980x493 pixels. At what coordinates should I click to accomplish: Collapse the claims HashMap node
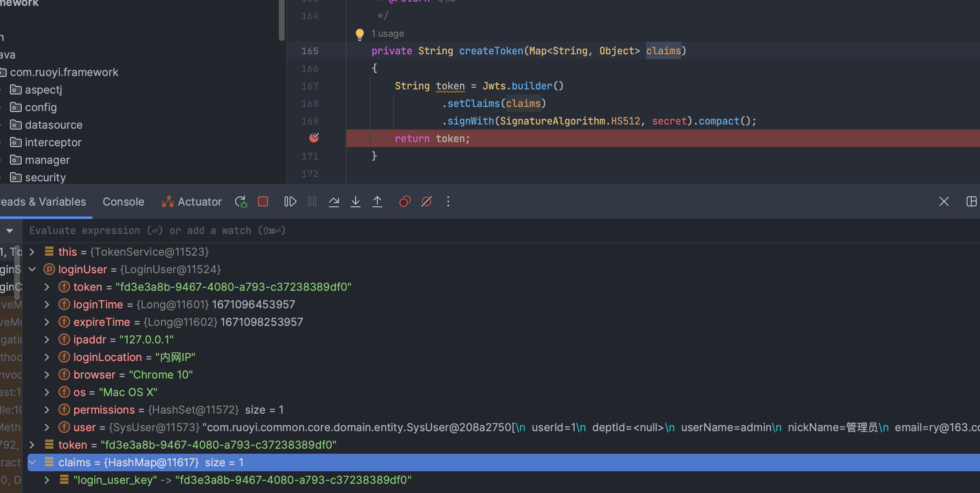[32, 463]
